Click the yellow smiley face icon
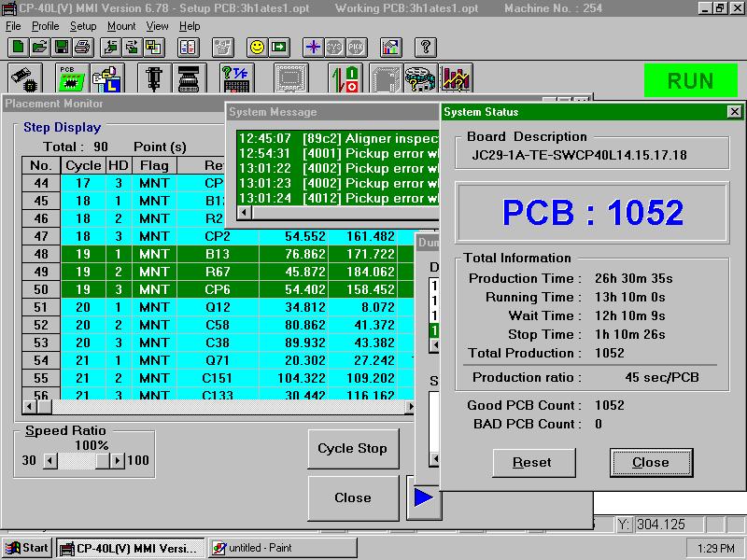 pos(257,48)
